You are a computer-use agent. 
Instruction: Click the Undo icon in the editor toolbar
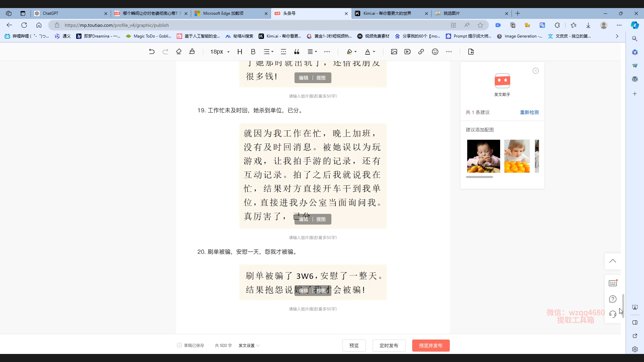tap(152, 52)
